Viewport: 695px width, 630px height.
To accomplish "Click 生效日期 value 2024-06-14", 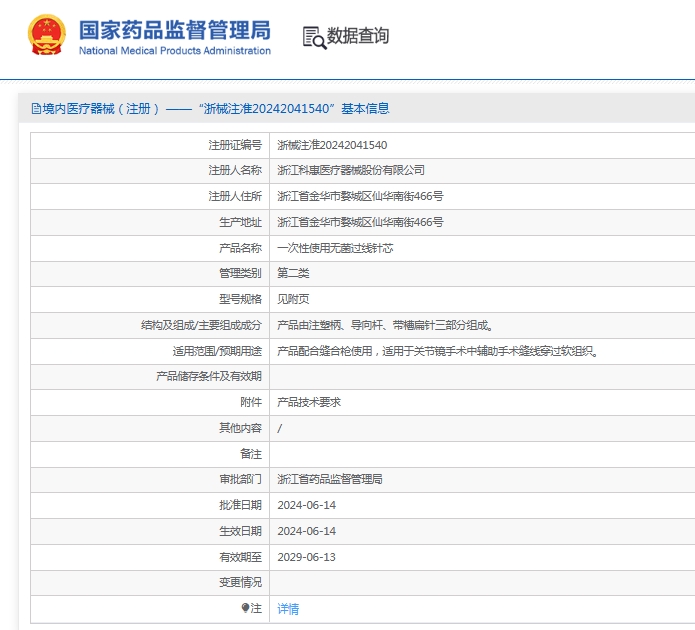I will (306, 531).
